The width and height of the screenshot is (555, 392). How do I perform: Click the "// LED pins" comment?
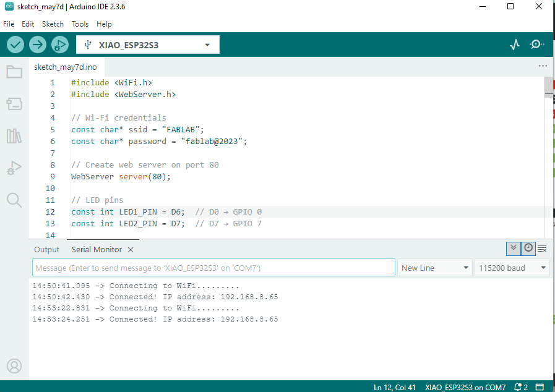pyautogui.click(x=97, y=200)
